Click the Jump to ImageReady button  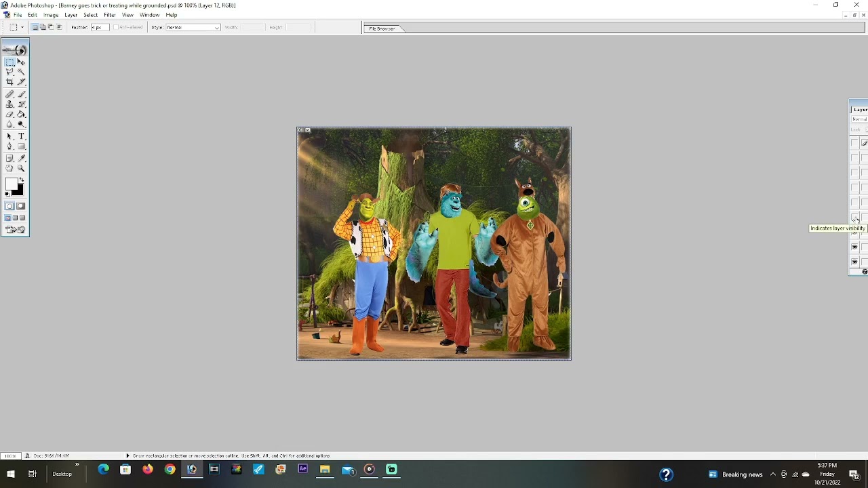click(16, 229)
